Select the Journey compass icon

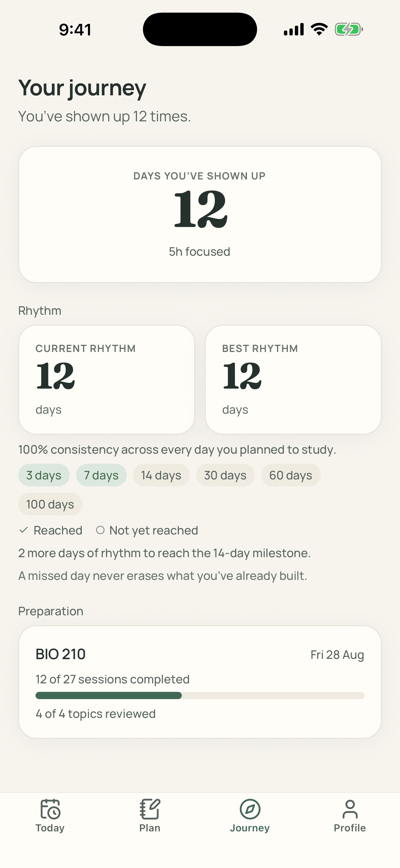[x=250, y=809]
